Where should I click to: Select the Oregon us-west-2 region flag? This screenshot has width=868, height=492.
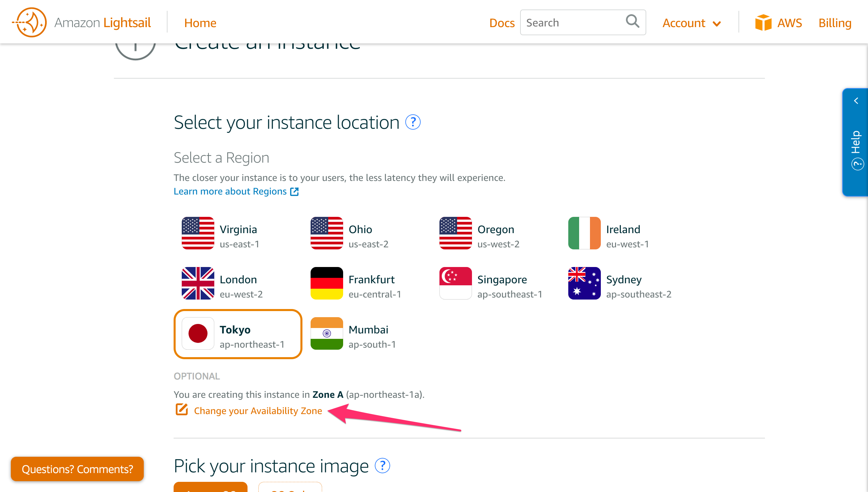click(x=456, y=233)
